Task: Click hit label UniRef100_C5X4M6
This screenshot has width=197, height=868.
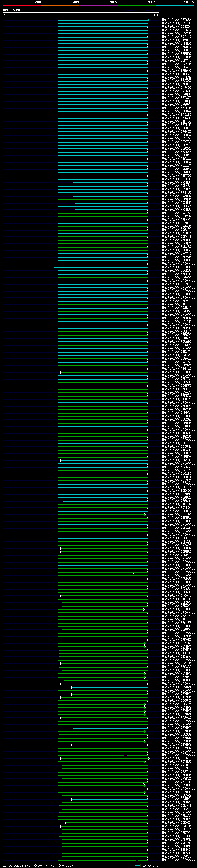Action: pyautogui.click(x=177, y=64)
